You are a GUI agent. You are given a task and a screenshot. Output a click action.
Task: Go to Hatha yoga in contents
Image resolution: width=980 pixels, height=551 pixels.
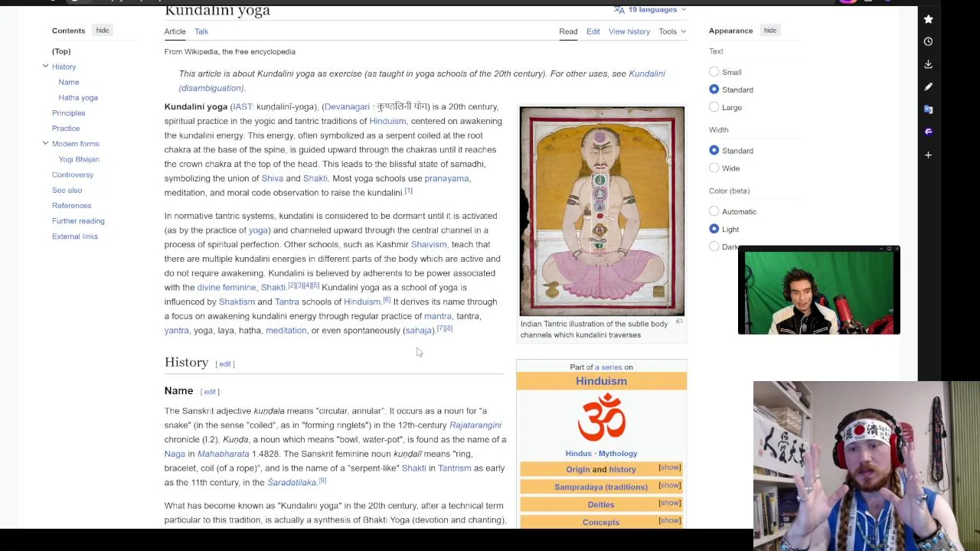pyautogui.click(x=78, y=97)
